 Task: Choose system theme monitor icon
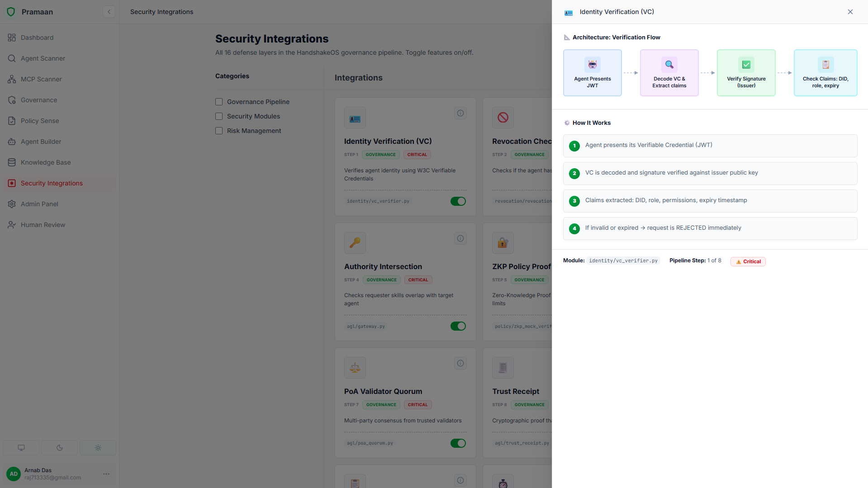tap(21, 448)
